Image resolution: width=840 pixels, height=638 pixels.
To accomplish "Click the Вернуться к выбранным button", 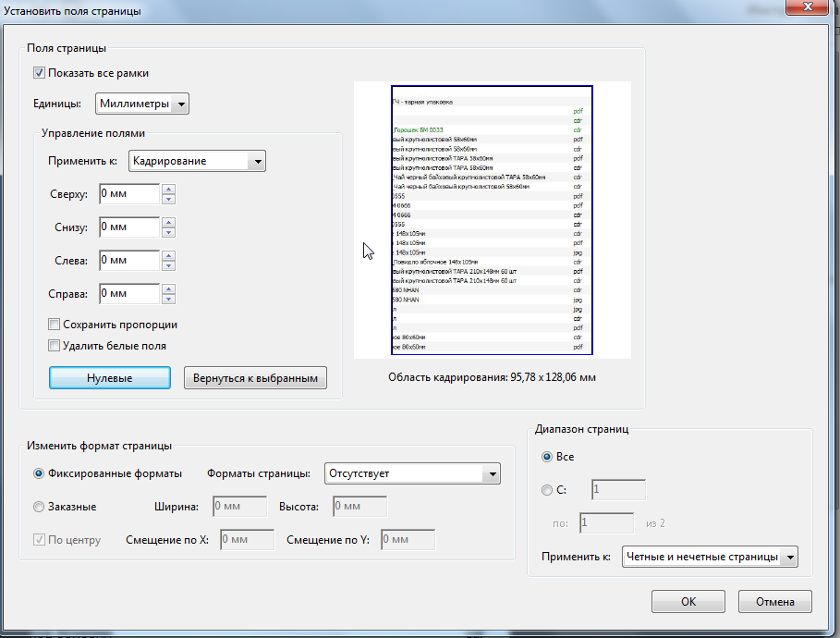I will (256, 378).
